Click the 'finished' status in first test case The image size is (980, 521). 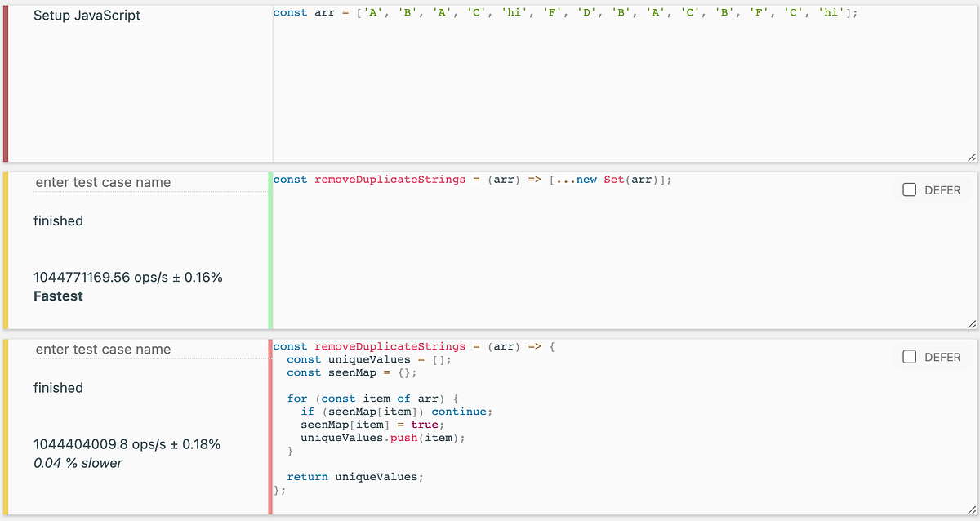[x=57, y=220]
